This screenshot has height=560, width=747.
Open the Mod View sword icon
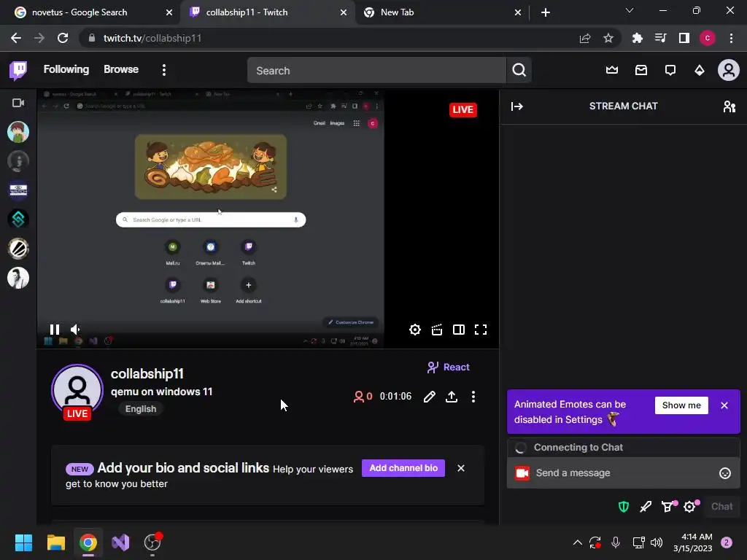(646, 507)
